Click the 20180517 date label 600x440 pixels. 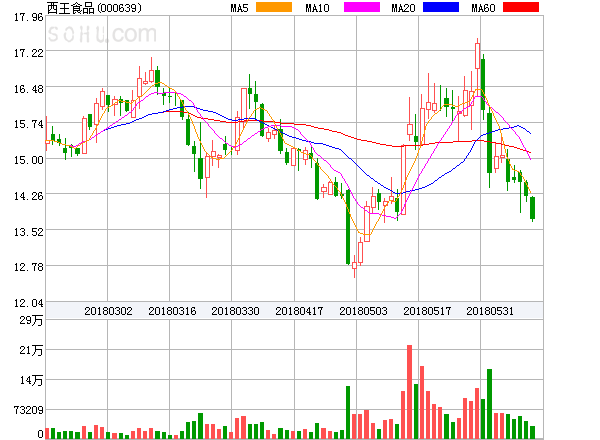(x=427, y=311)
